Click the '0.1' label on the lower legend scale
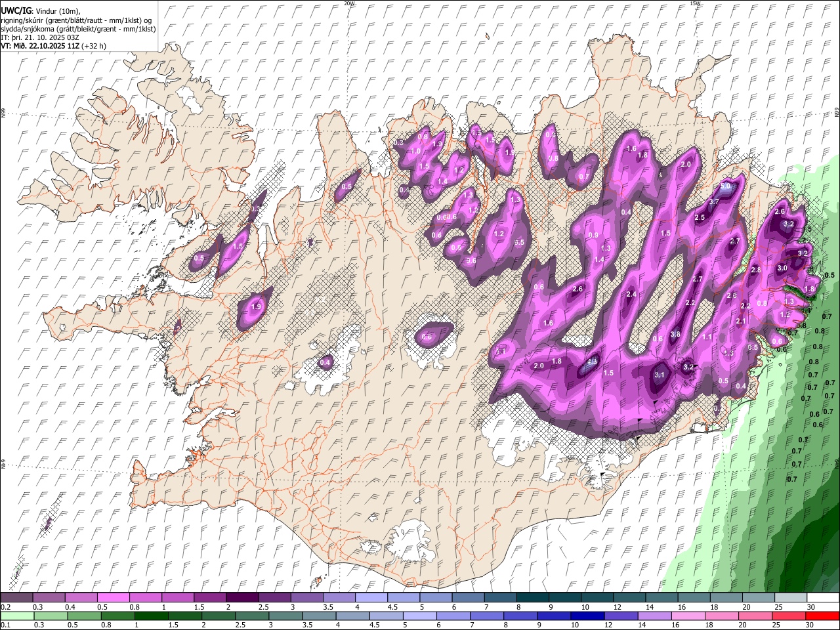Screen dimensions: 840x630 coord(5,625)
